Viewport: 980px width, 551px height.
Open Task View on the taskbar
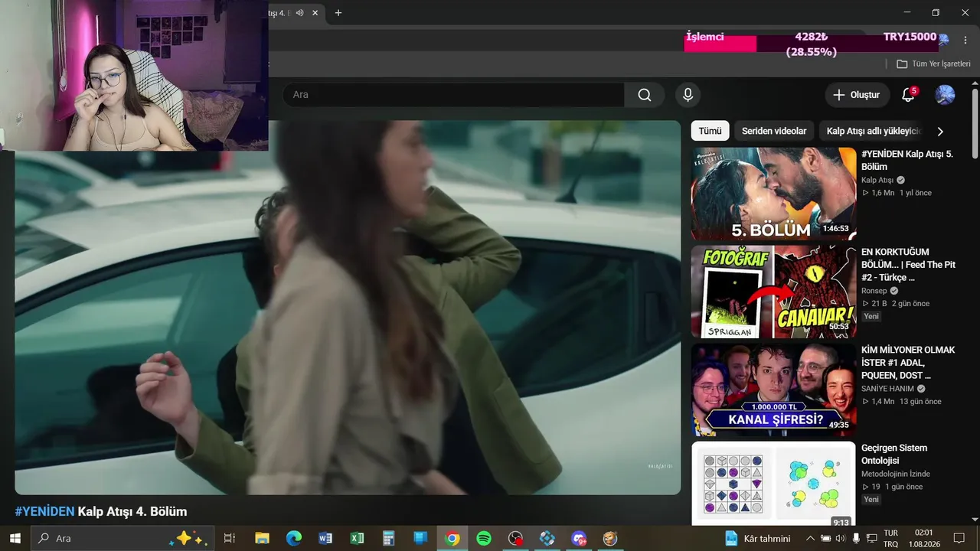pyautogui.click(x=229, y=538)
